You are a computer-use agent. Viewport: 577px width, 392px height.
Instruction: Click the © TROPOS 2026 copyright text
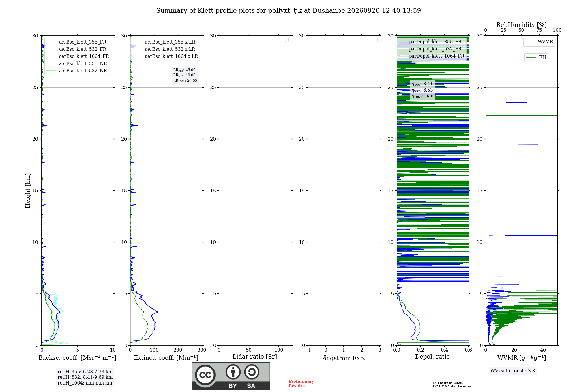448,383
